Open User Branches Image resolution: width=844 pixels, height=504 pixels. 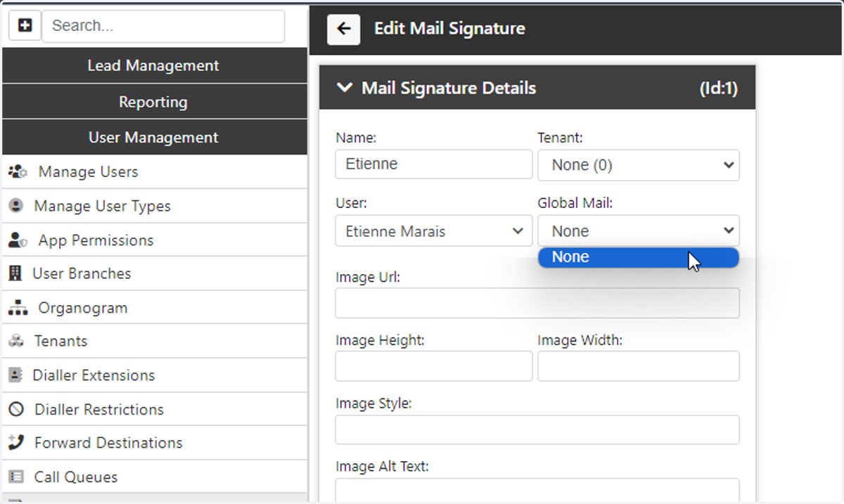(155, 274)
